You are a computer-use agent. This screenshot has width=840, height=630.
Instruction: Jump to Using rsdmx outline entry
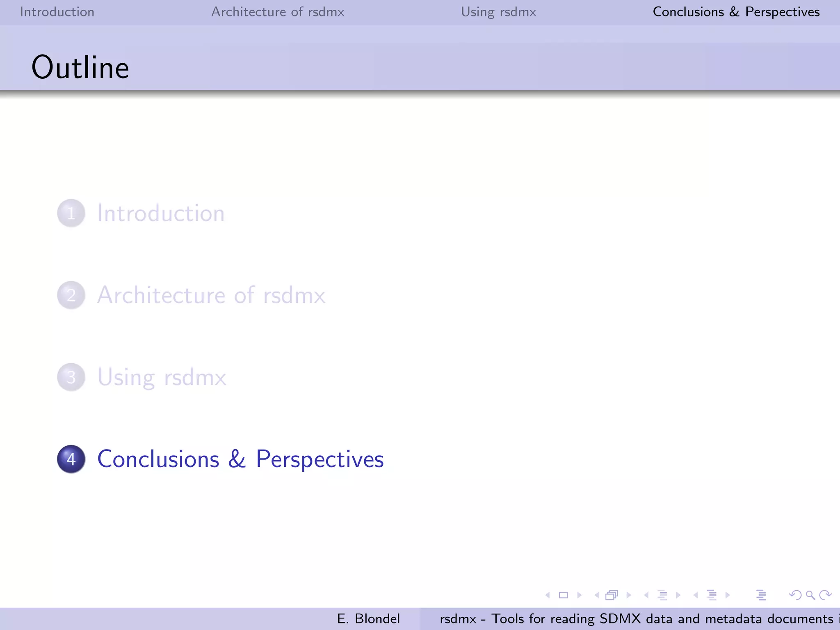point(162,377)
